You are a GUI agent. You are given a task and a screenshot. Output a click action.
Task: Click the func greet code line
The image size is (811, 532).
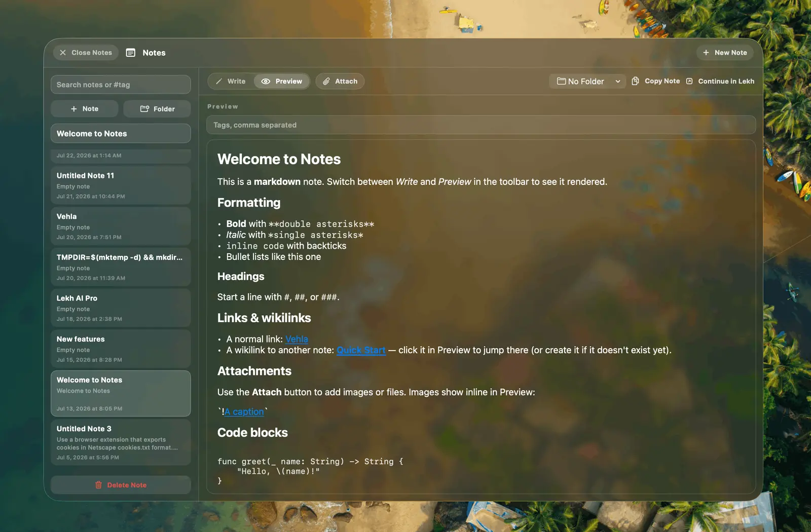tap(310, 462)
